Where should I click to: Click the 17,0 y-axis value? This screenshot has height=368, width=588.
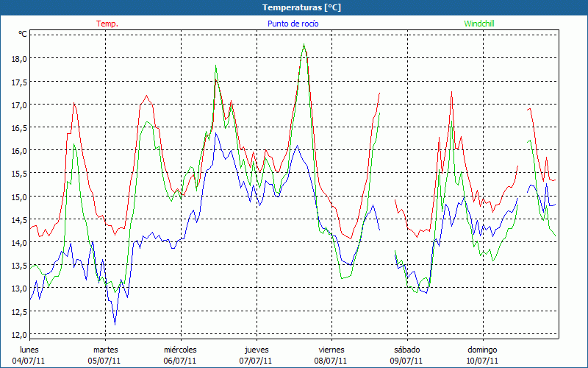[18, 105]
